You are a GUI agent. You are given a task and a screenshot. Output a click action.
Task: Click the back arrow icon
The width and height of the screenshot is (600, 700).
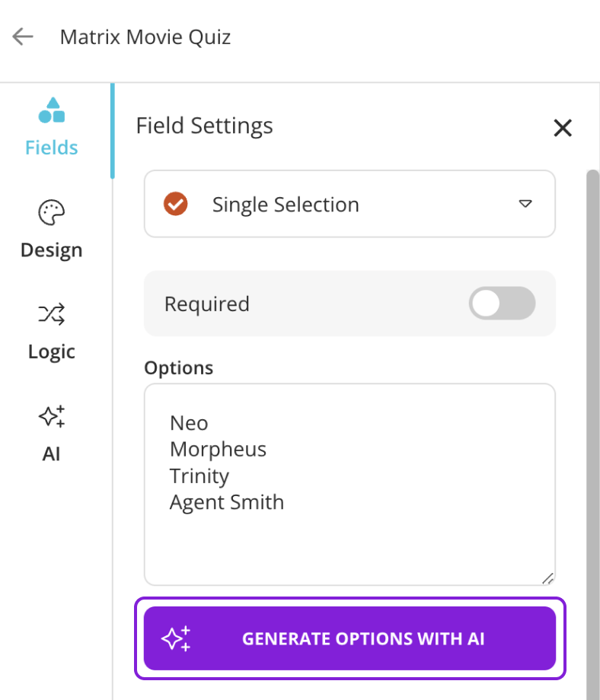point(23,37)
